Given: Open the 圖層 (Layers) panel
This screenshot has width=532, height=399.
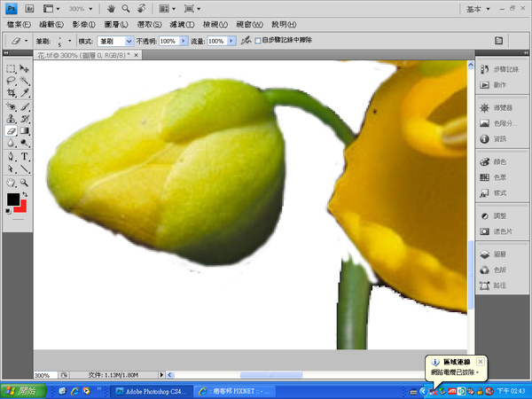Looking at the screenshot, I should tap(498, 254).
